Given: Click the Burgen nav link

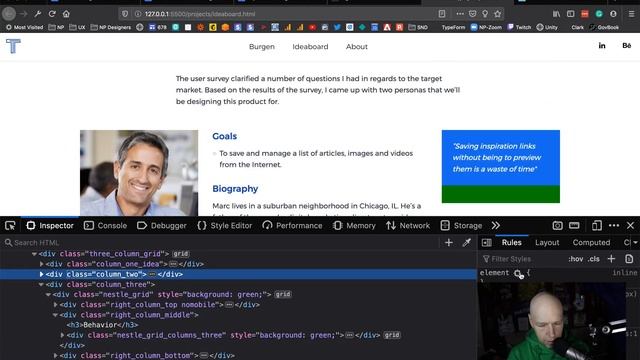Looking at the screenshot, I should (262, 47).
